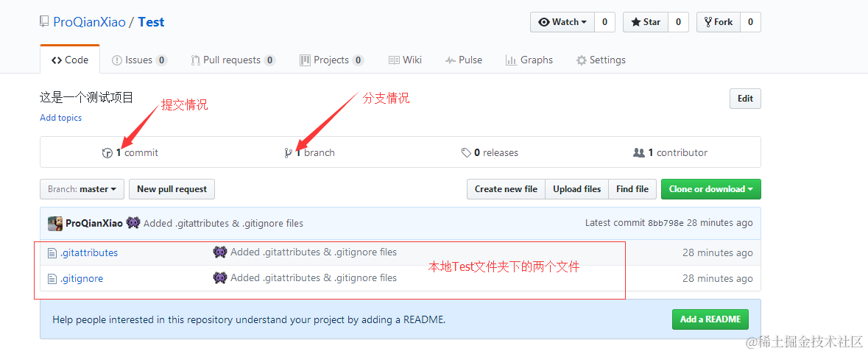The image size is (868, 354).
Task: Click the Edit description button
Action: point(745,99)
